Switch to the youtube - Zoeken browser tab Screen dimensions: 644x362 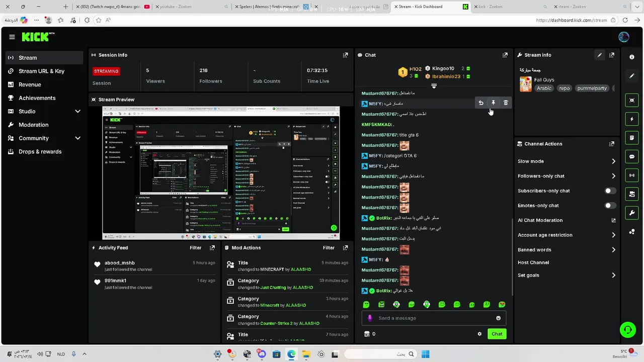tap(191, 7)
